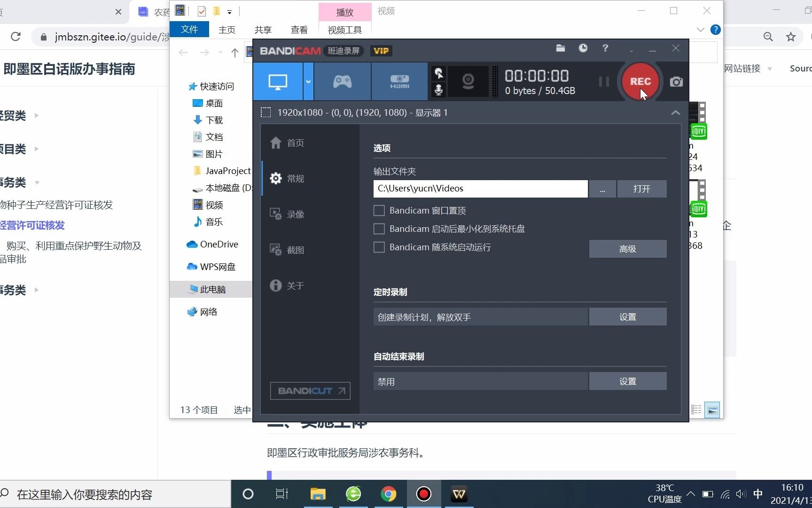The image size is (812, 508).
Task: Open the 录像 settings section
Action: click(x=287, y=214)
